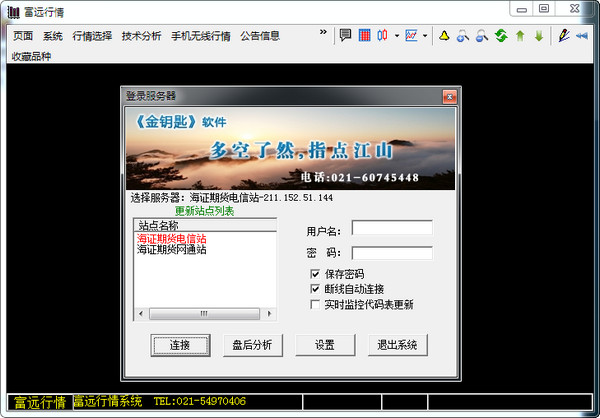Click the 更新站点列表 link

tap(204, 211)
